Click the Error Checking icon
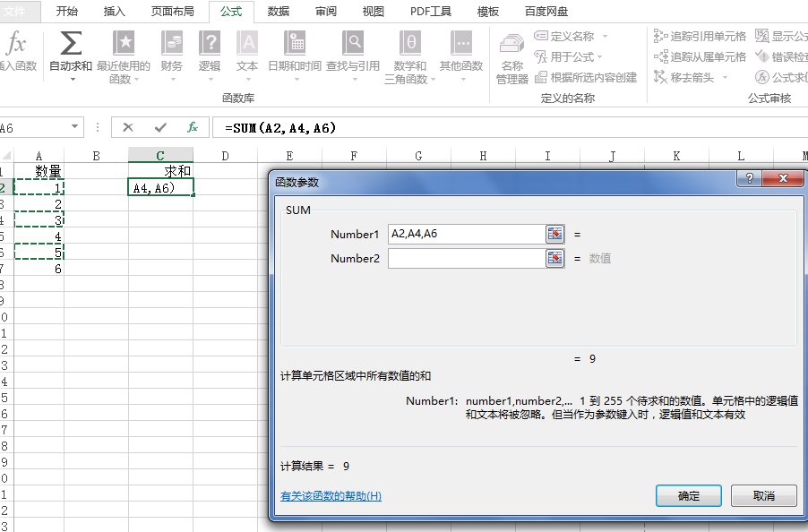This screenshot has width=808, height=532. pyautogui.click(x=762, y=56)
